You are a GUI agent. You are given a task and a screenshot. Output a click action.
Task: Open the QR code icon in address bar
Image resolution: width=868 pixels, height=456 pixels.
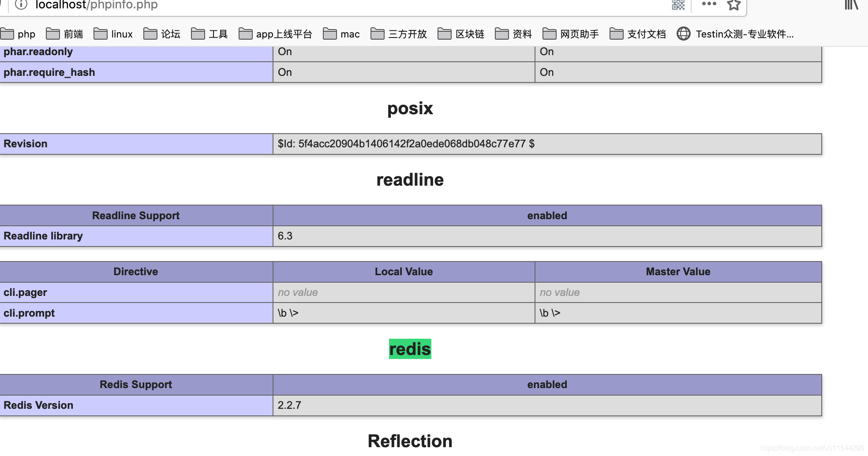pyautogui.click(x=678, y=4)
